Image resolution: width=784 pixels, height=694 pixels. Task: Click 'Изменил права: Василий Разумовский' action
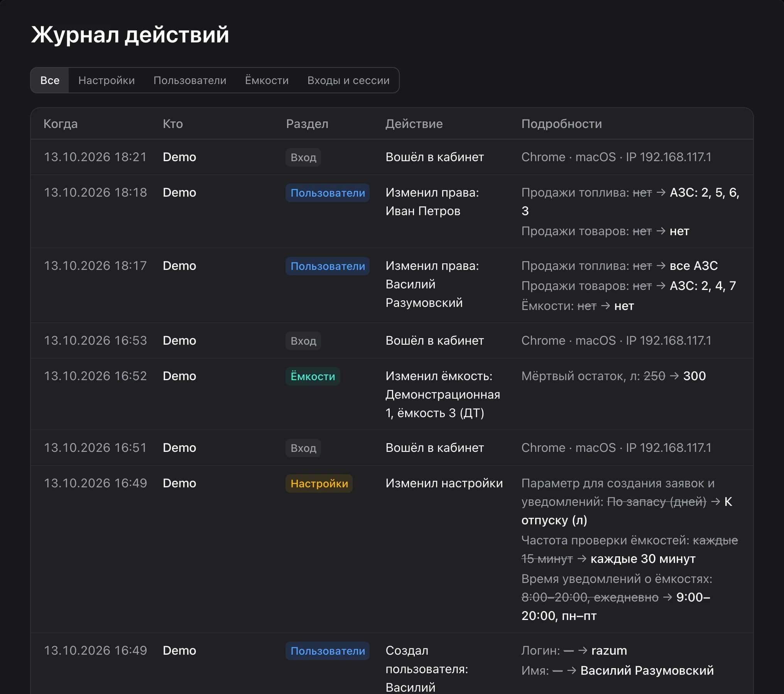[x=432, y=284]
